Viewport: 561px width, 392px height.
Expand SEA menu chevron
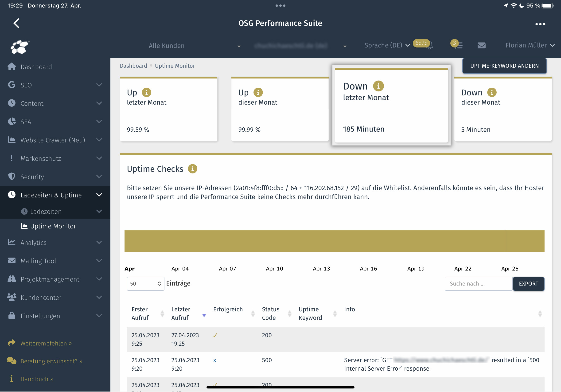pos(99,122)
